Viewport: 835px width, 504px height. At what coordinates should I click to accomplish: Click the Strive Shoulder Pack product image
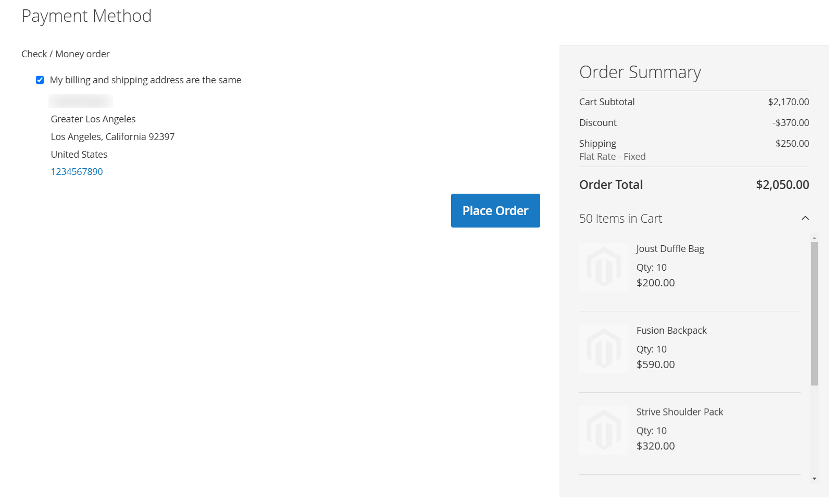coord(604,431)
